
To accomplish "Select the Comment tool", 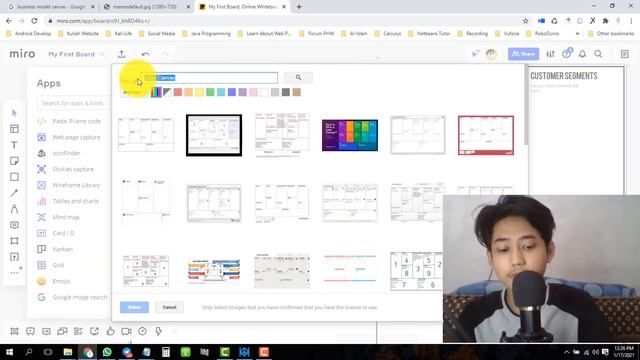I will click(14, 225).
